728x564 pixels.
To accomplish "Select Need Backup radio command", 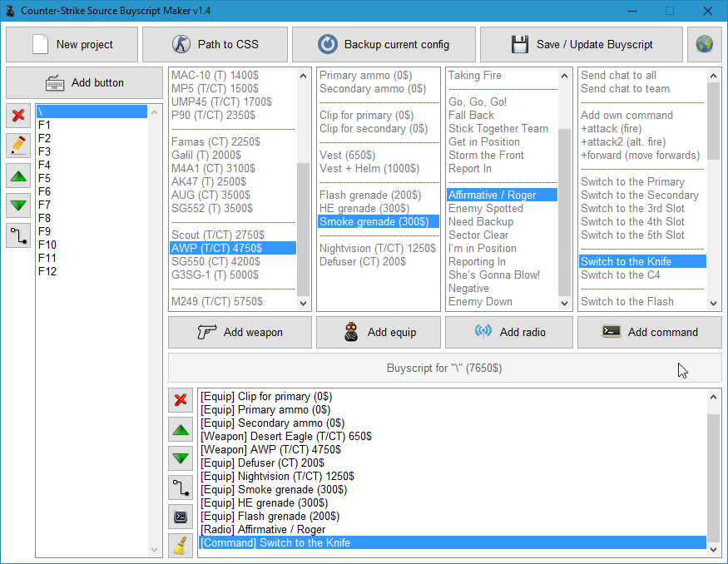I will [x=503, y=222].
